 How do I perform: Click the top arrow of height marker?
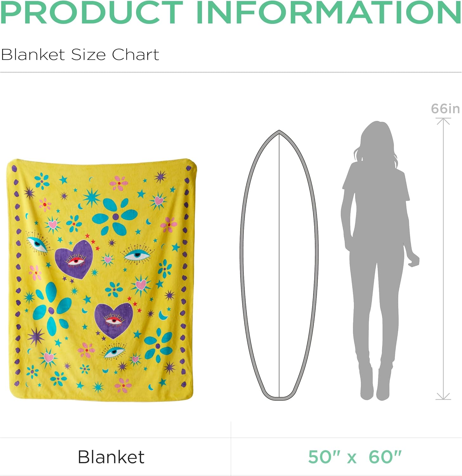pyautogui.click(x=443, y=121)
